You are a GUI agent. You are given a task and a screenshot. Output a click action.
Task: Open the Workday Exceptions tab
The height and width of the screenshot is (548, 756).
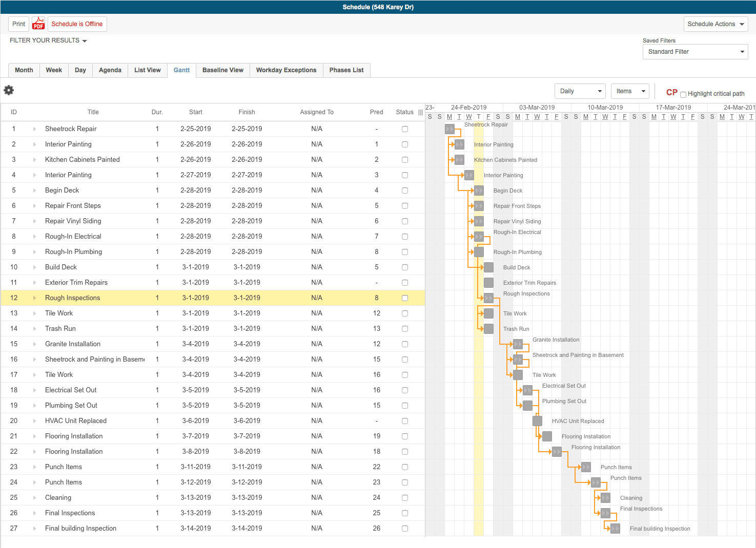tap(287, 70)
